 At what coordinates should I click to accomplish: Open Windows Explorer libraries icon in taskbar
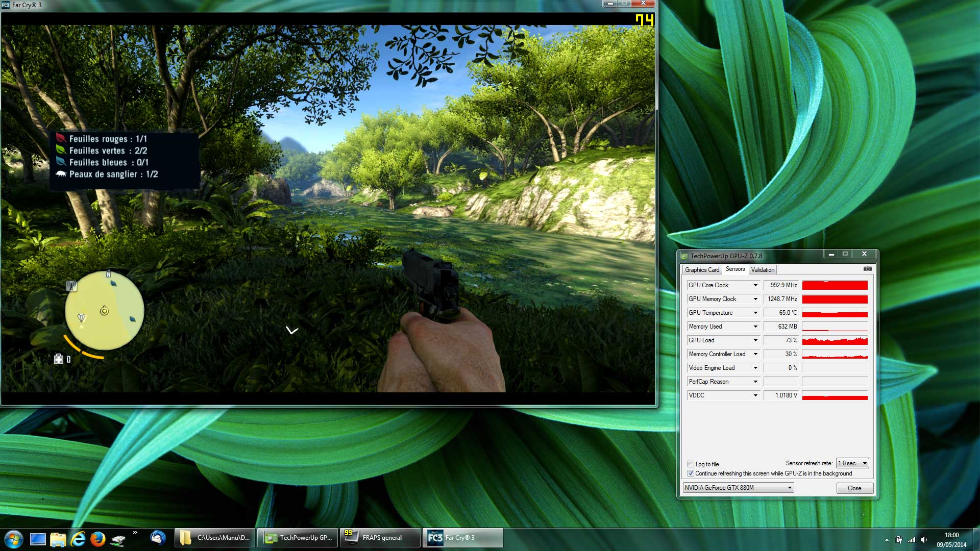pyautogui.click(x=58, y=539)
